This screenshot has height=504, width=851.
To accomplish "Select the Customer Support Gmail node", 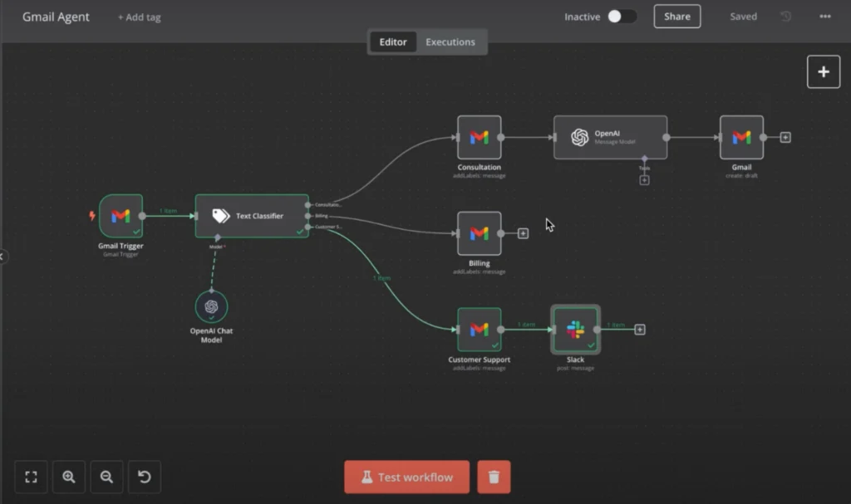I will point(479,330).
